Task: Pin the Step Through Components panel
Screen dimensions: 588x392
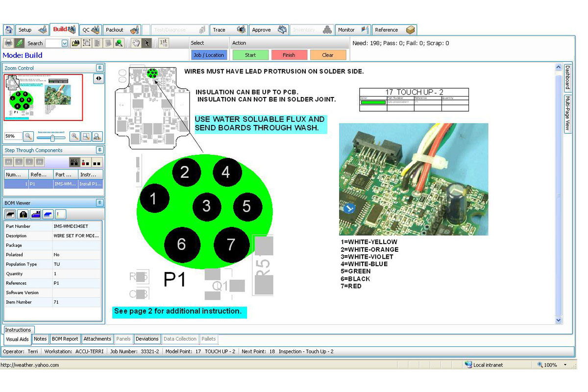Action: pos(99,150)
